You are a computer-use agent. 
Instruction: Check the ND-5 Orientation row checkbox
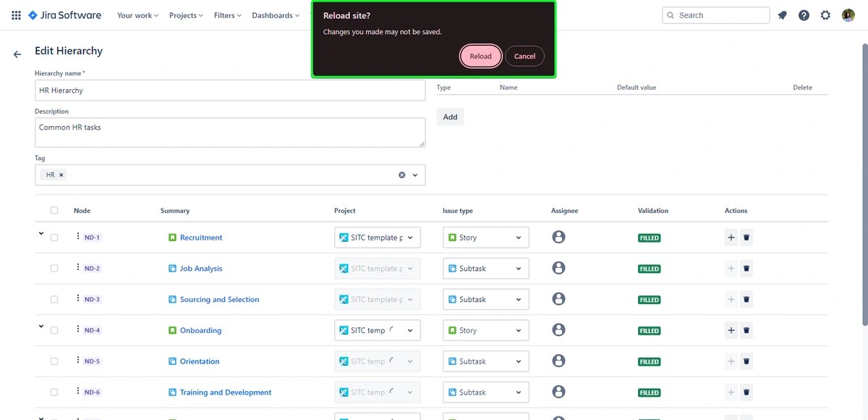54,361
